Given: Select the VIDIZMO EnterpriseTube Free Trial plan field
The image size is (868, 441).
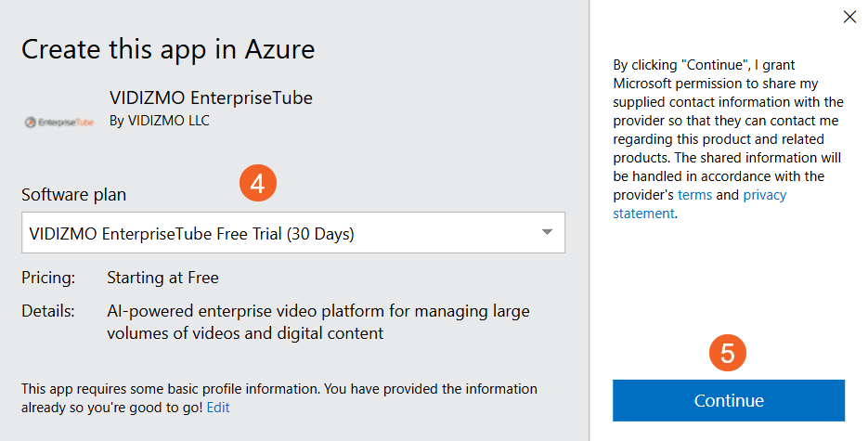Looking at the screenshot, I should (x=279, y=233).
